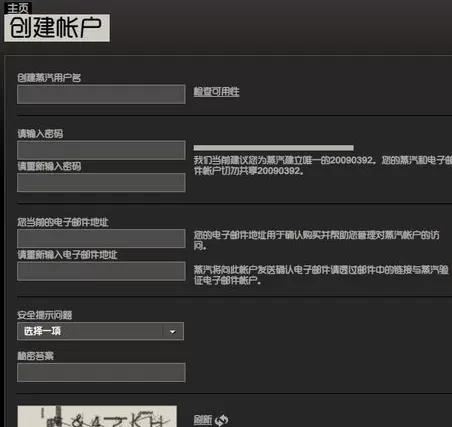Viewport: 452px width, 427px height.
Task: Click the 检查可用性 availability link
Action: click(x=217, y=92)
